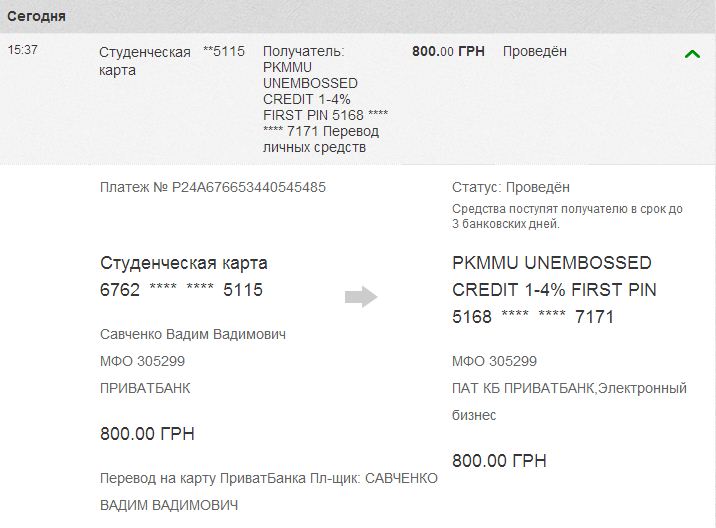The image size is (716, 528).
Task: Click the 'Студенческая карта' heading in details
Action: click(x=184, y=263)
